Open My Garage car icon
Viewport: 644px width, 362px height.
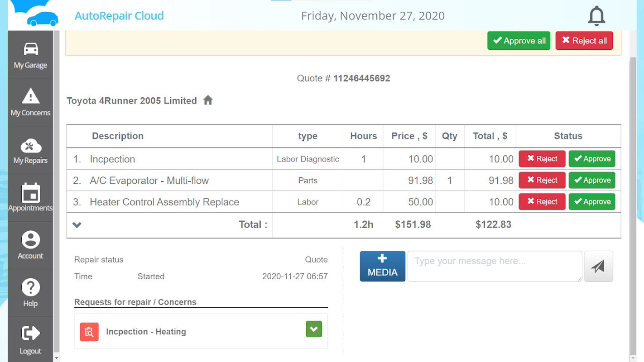[x=31, y=49]
